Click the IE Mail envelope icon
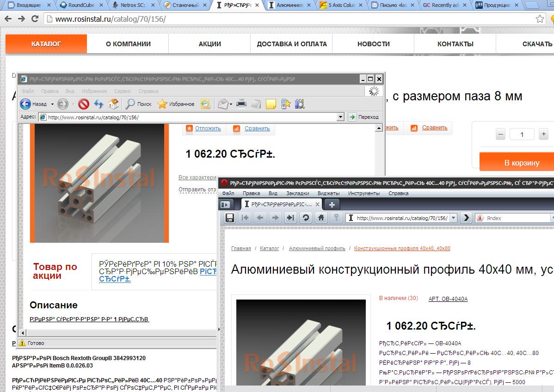 (x=223, y=104)
